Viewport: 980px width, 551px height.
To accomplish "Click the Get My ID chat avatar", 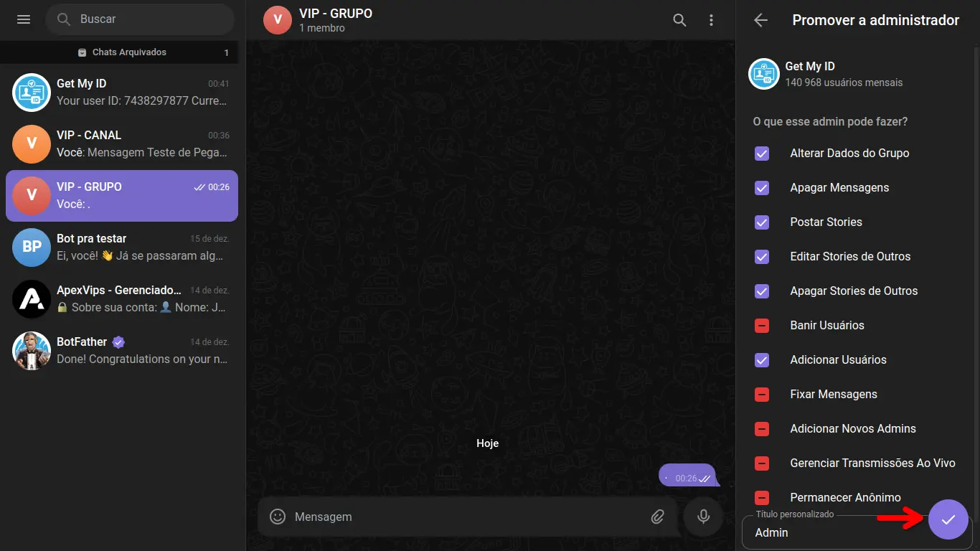I will 32,93.
